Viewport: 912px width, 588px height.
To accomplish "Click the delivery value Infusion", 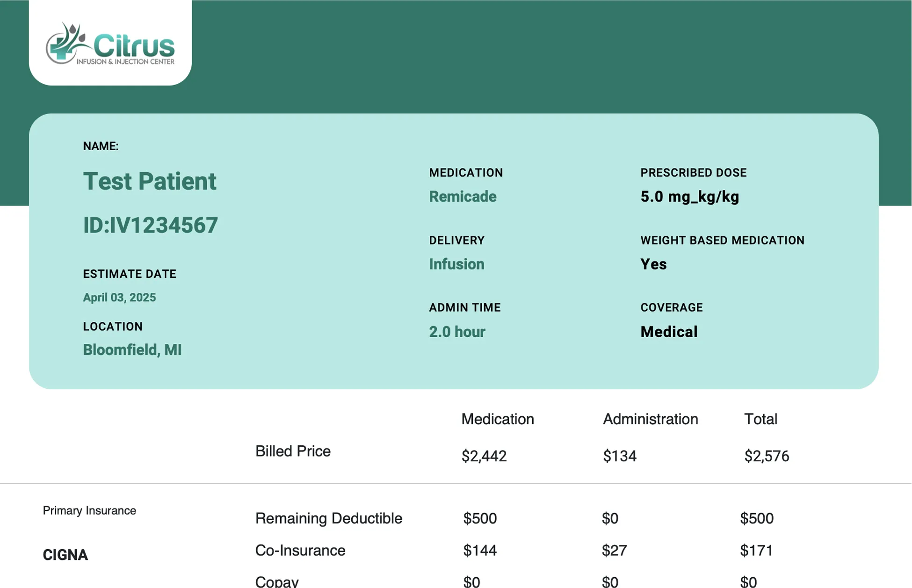I will point(456,264).
